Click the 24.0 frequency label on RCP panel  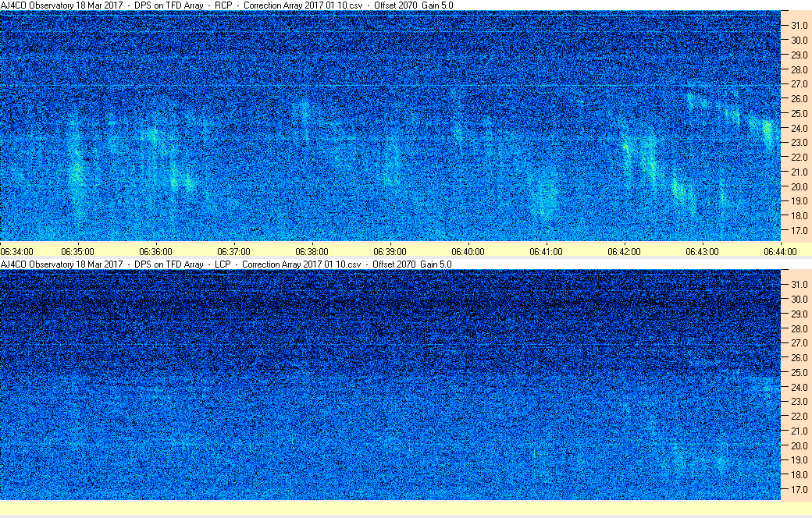[x=799, y=128]
